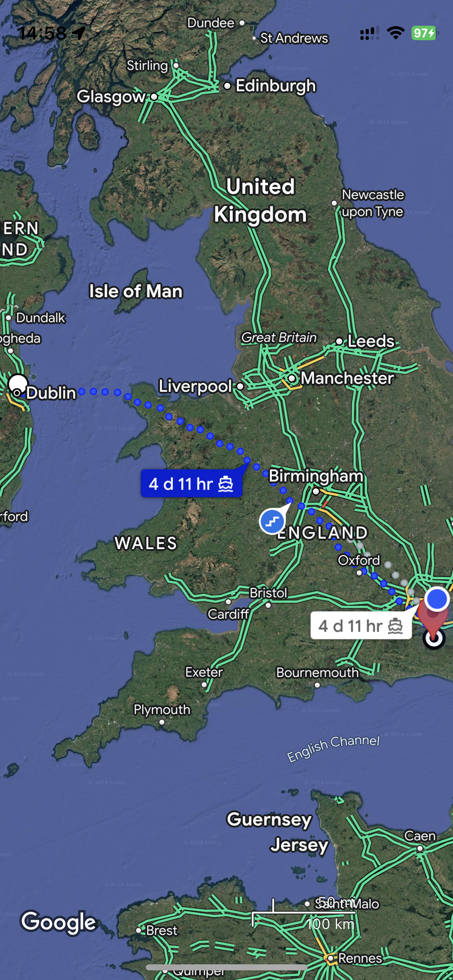Screen dimensions: 453x980
Task: Tap the Isle of Man label
Action: [x=136, y=291]
